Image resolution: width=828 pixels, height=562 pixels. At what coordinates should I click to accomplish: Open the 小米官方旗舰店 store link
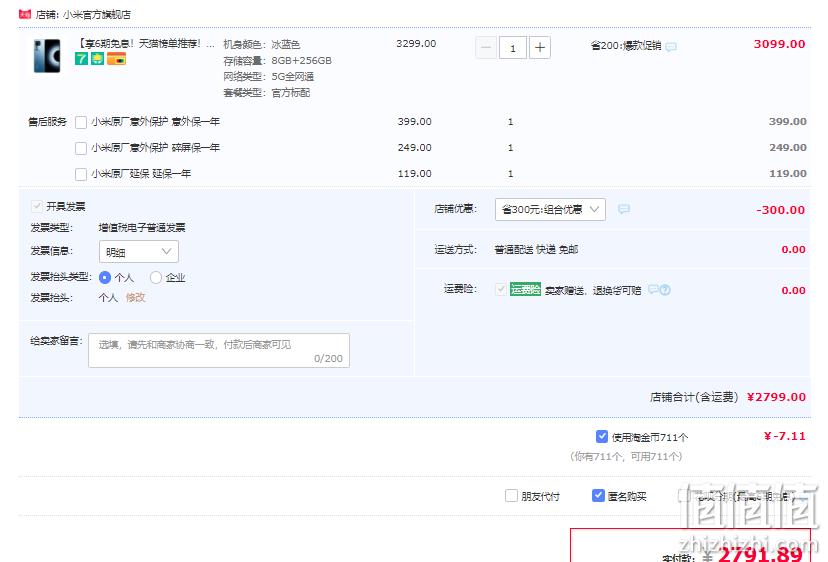point(97,15)
